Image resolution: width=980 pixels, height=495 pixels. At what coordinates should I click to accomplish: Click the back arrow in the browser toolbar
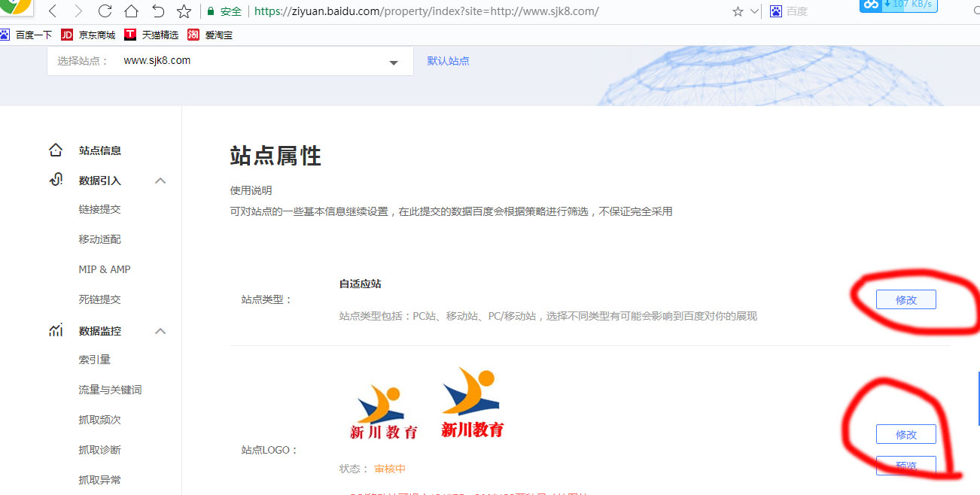[x=51, y=11]
